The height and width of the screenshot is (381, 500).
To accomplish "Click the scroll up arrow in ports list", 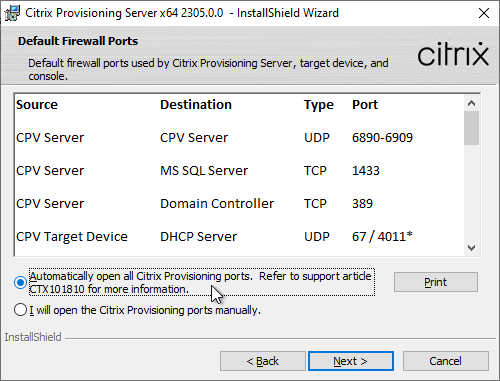I will pyautogui.click(x=471, y=103).
